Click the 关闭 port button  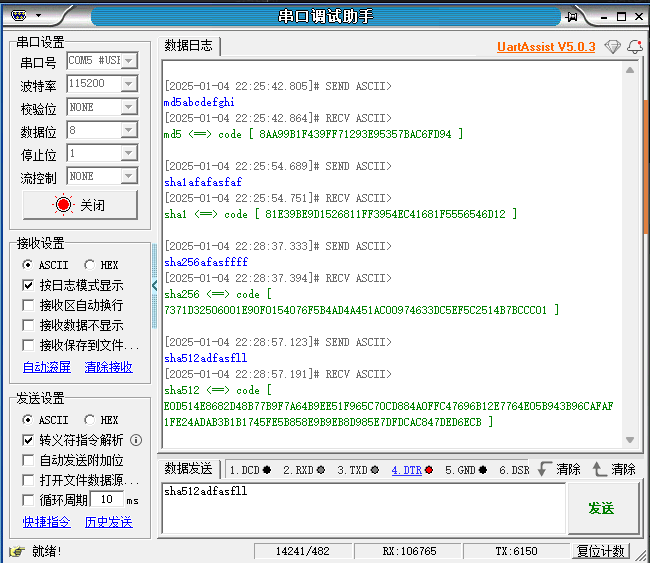pos(80,205)
